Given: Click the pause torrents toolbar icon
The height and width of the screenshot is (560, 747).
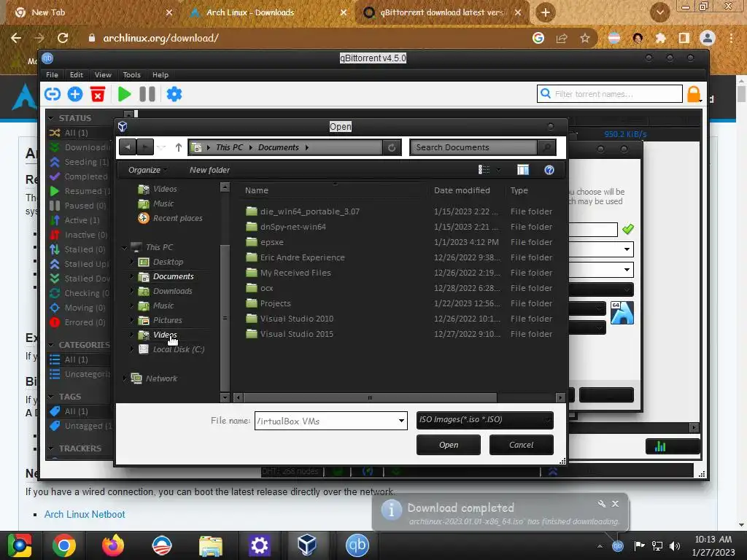Looking at the screenshot, I should [147, 94].
